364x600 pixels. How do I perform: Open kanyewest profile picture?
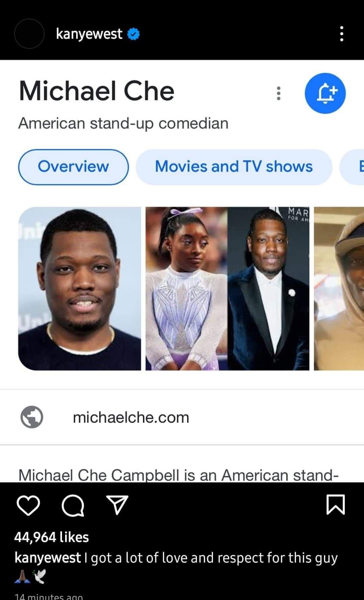[29, 34]
